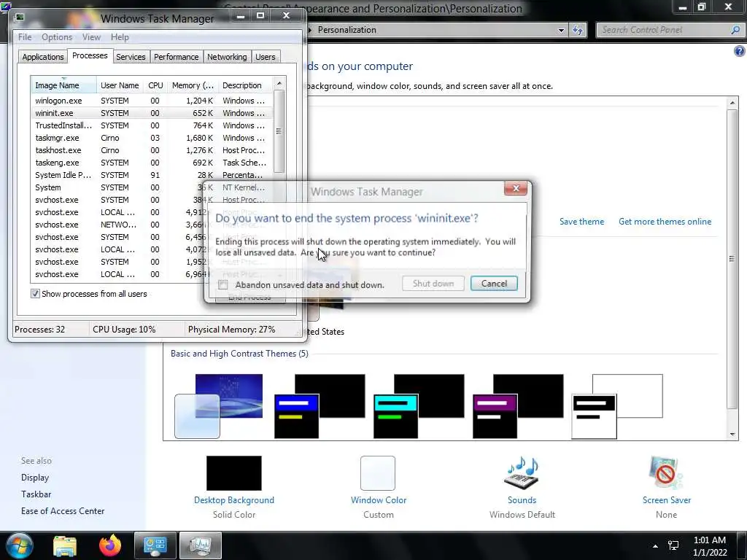Image resolution: width=747 pixels, height=560 pixels.
Task: Click the Sounds link text
Action: pyautogui.click(x=522, y=500)
